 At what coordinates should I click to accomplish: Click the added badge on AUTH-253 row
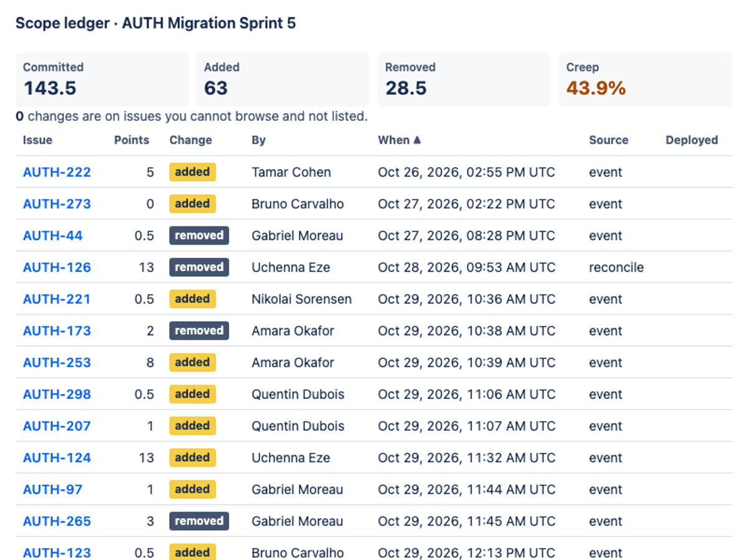coord(192,362)
